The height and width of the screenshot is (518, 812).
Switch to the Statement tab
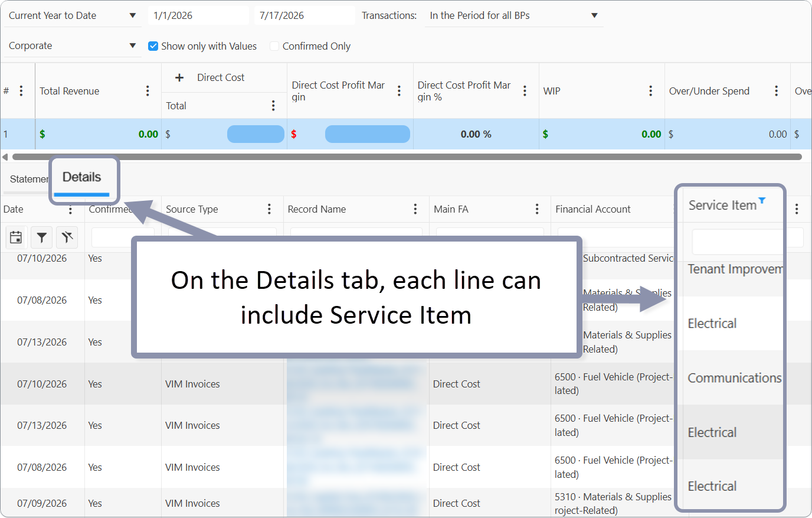click(x=29, y=179)
